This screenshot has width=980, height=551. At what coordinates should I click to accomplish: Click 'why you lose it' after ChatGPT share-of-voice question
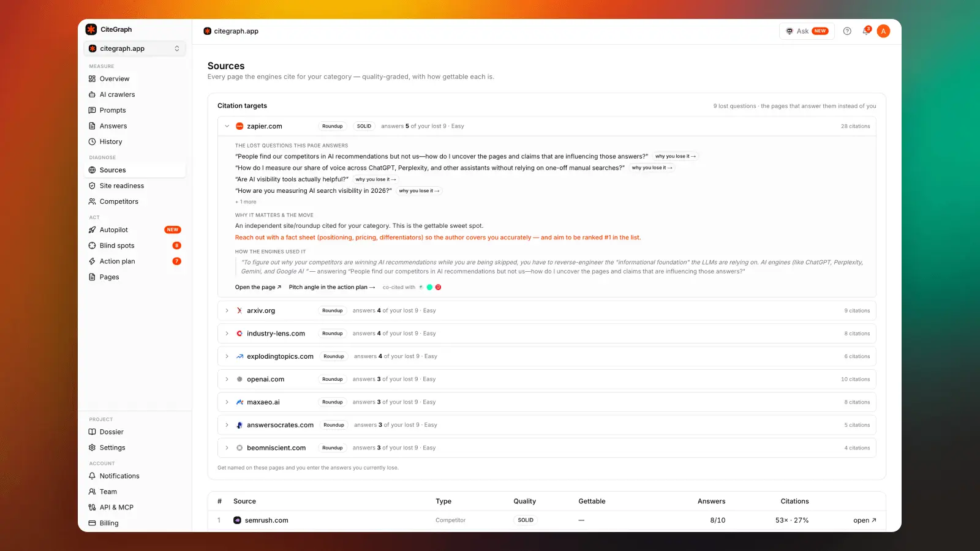[x=652, y=168]
